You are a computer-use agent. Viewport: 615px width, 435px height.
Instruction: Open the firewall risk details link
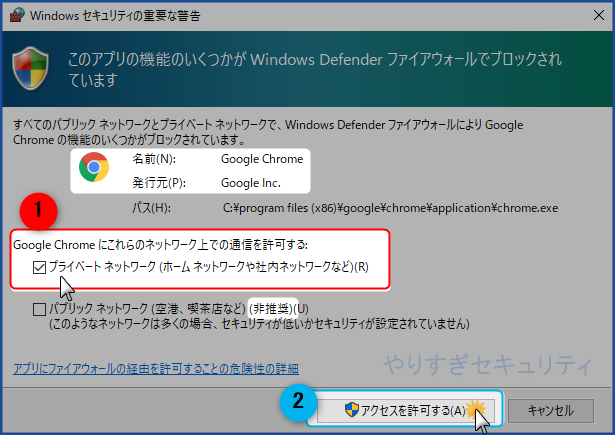[x=156, y=369]
